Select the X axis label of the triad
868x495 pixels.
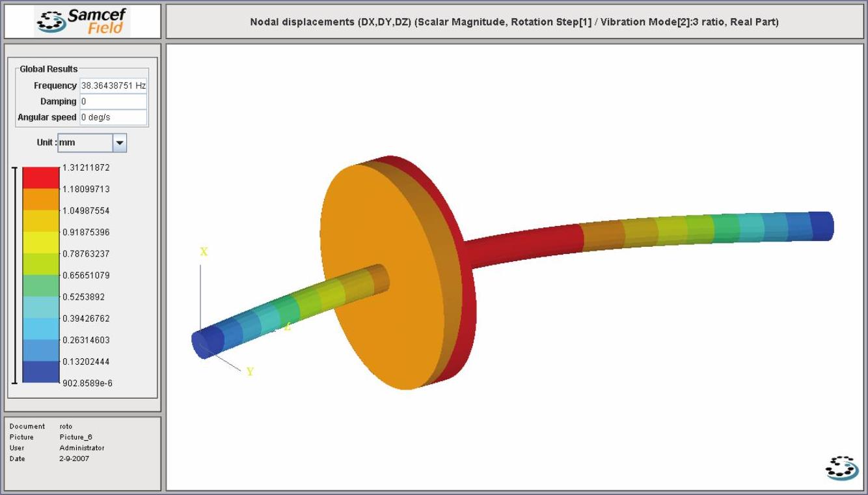204,252
